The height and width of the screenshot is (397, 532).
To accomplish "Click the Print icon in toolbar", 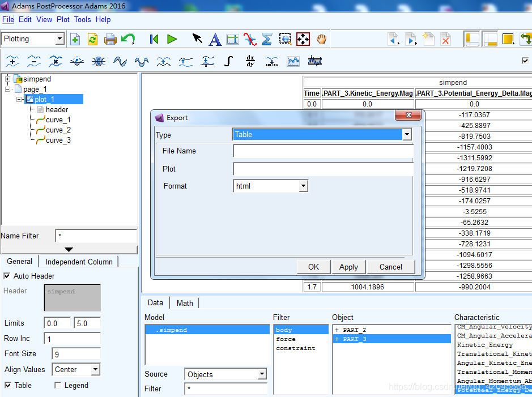I will (110, 39).
